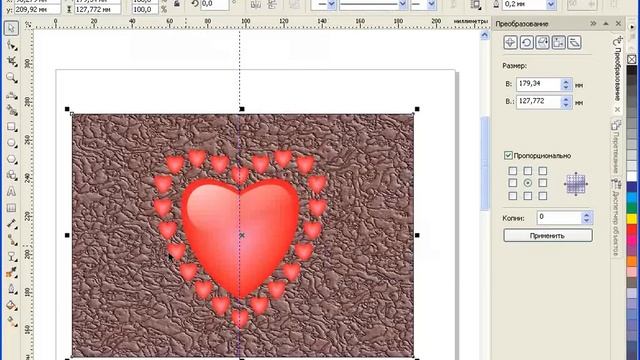Click the Копии input field
The width and height of the screenshot is (640, 360).
(559, 218)
